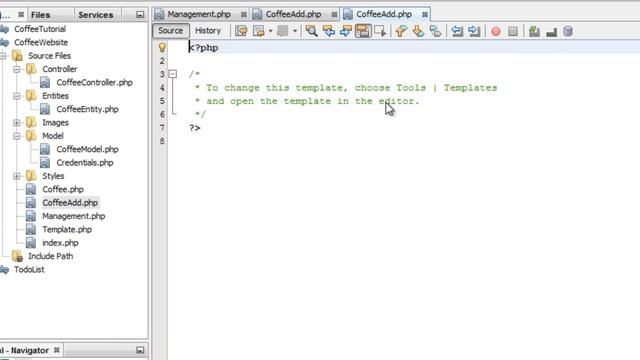Collapse the Entities folder
This screenshot has width=640, height=360.
coord(16,96)
